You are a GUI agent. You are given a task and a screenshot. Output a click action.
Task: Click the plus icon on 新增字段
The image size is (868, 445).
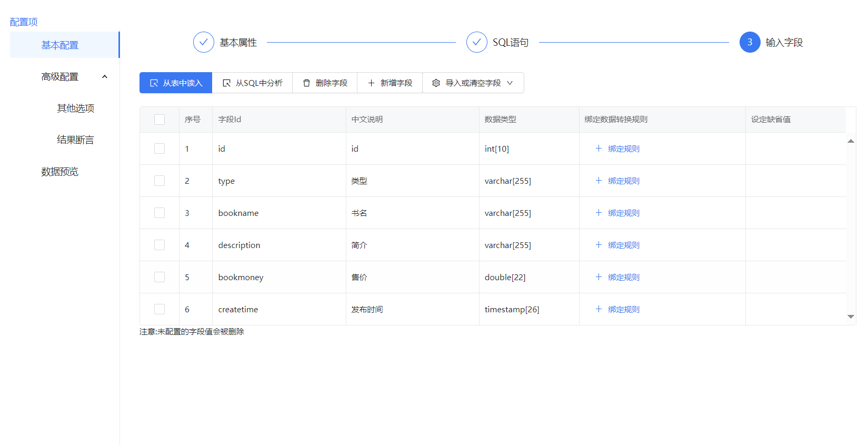[x=371, y=83]
